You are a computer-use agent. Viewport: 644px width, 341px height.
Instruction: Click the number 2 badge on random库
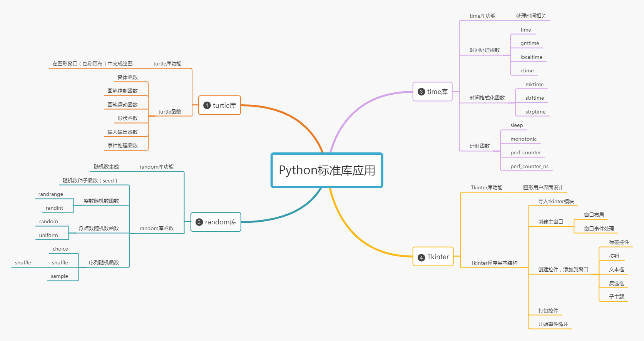point(199,222)
